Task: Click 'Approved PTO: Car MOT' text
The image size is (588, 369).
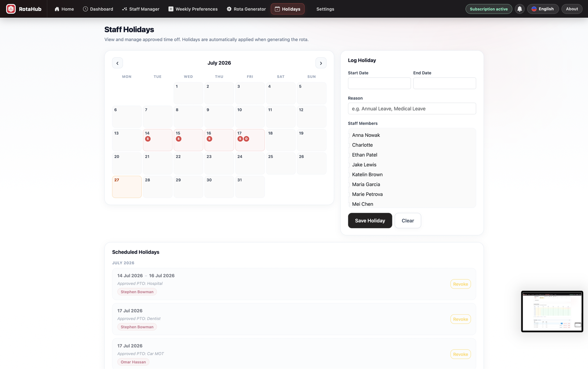Action: 141,354
